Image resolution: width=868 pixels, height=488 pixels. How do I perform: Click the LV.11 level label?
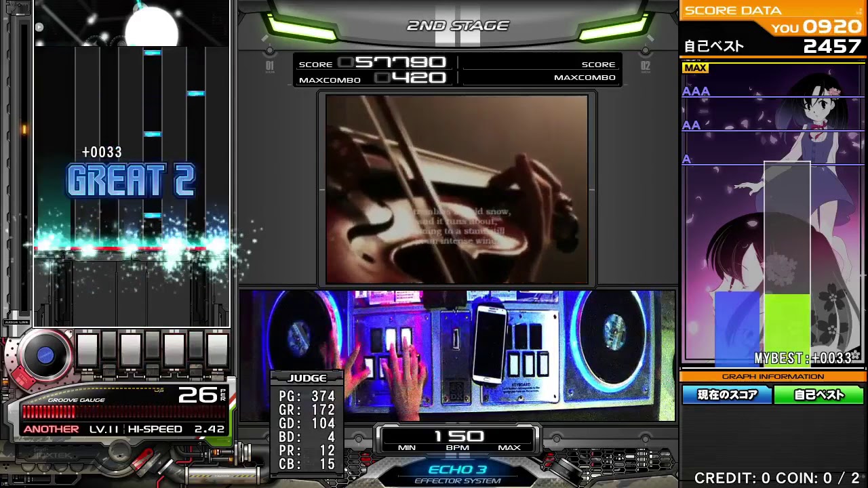click(x=104, y=429)
